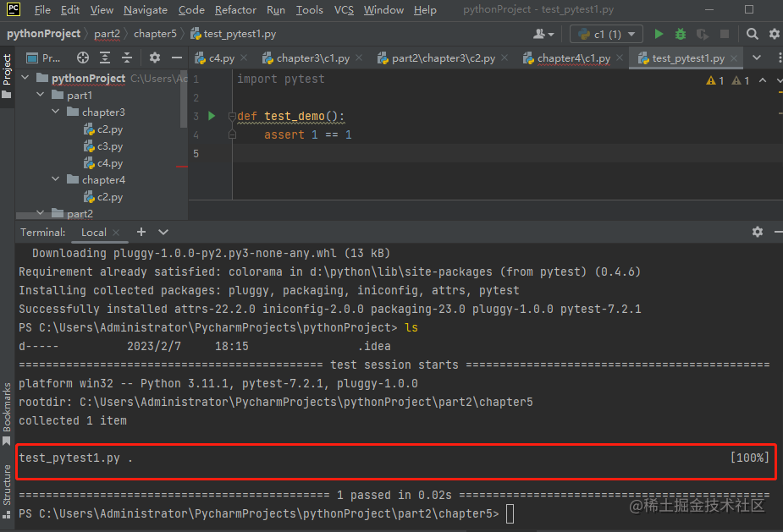This screenshot has width=783, height=532.
Task: Open the Edit menu
Action: point(70,10)
